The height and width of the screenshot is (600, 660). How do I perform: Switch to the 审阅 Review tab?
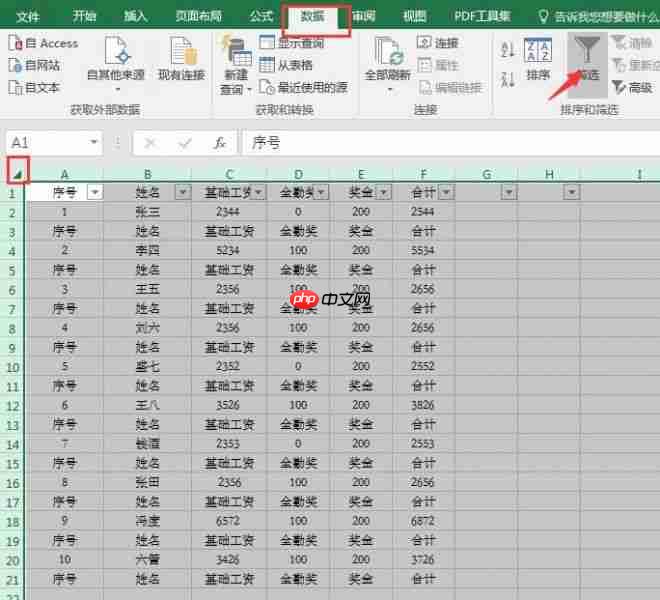[x=364, y=16]
